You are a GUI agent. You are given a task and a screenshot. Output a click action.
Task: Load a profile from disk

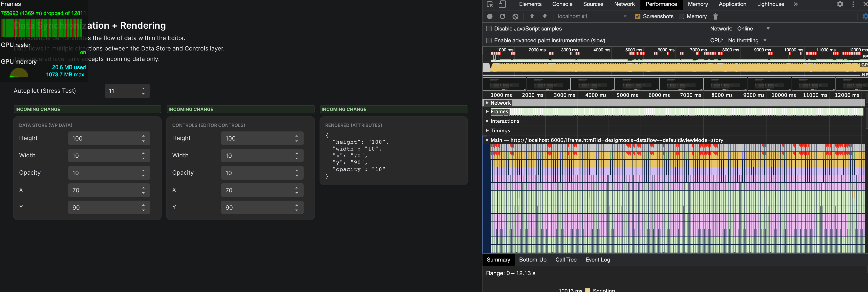tap(532, 16)
